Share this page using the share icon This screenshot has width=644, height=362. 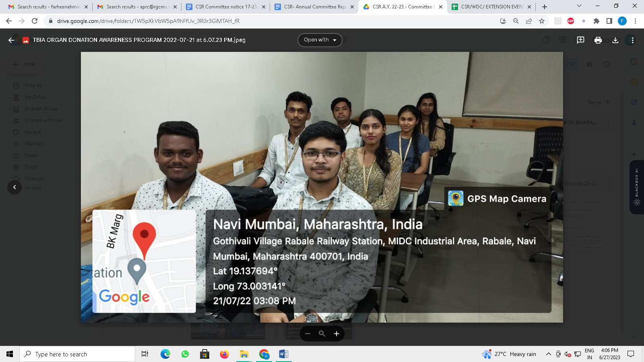tap(529, 21)
